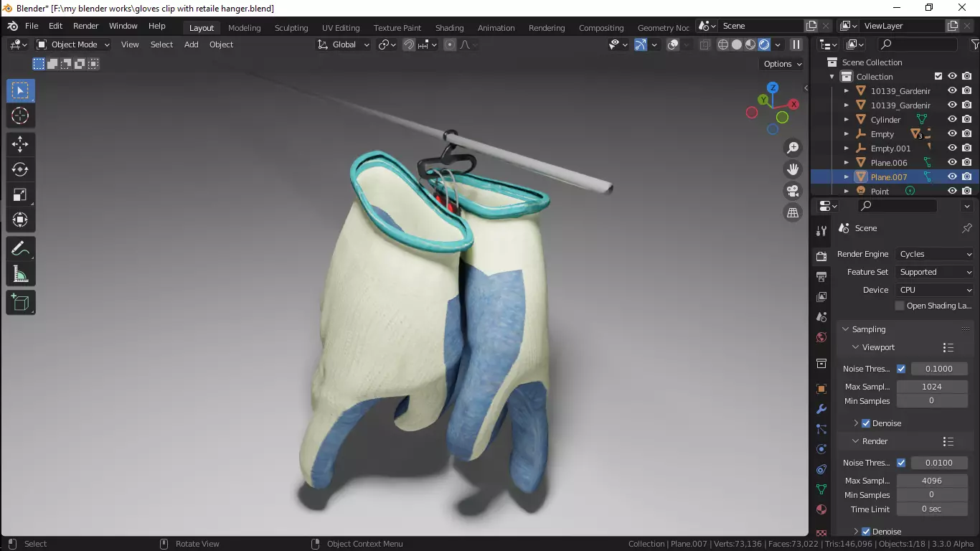Hide Plane.007 in viewport via eye icon
980x551 pixels.
[x=952, y=176]
